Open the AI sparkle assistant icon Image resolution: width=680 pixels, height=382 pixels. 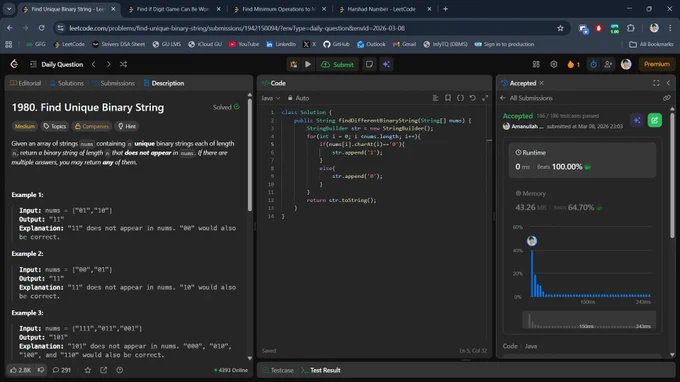click(386, 64)
